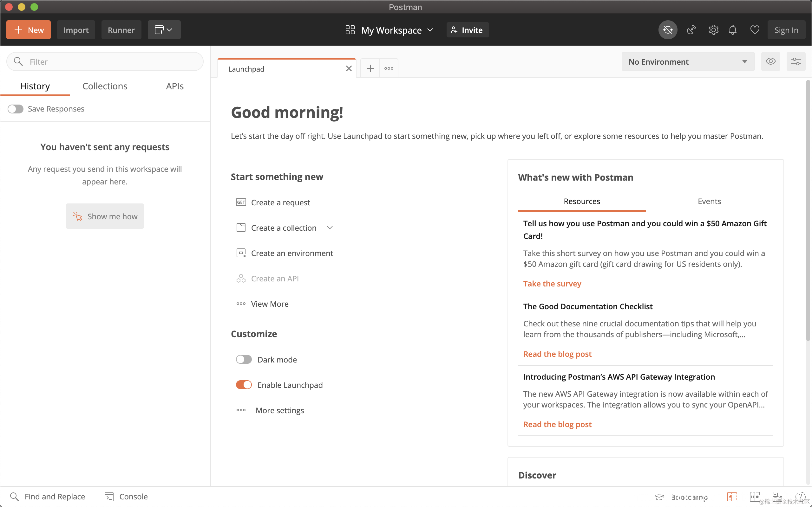Viewport: 812px width, 507px height.
Task: Click the Take the survey link
Action: [x=552, y=283]
